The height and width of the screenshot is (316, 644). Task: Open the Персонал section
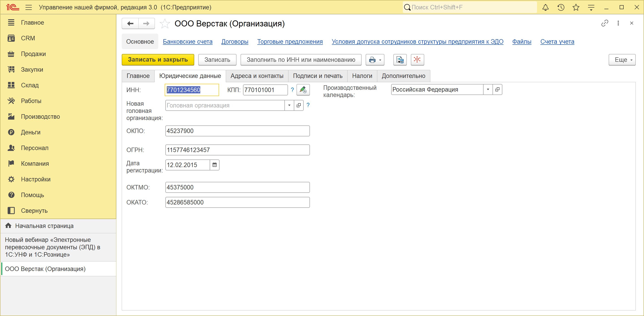(x=58, y=148)
